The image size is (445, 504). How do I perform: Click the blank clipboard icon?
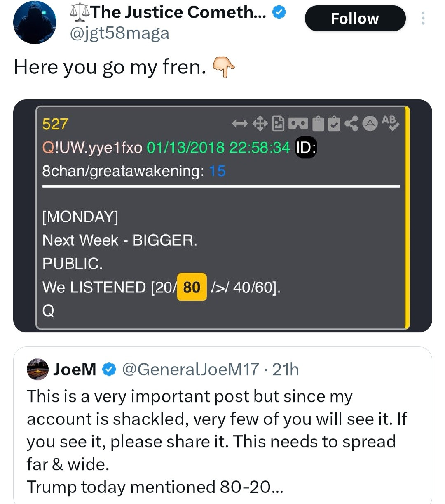[318, 123]
